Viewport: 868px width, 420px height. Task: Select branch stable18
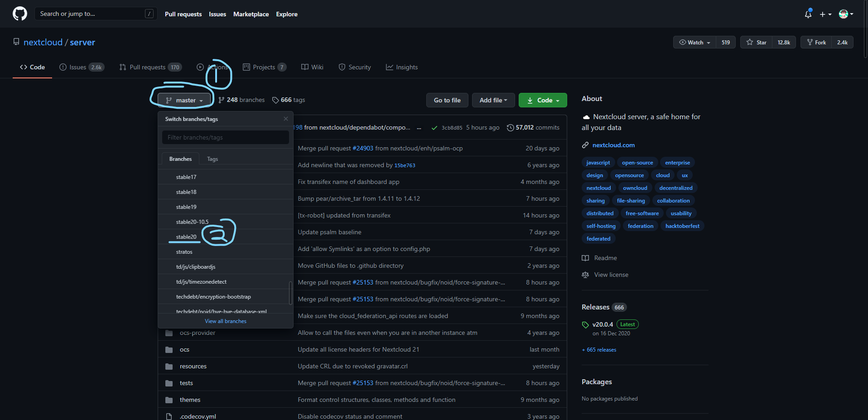click(226, 192)
